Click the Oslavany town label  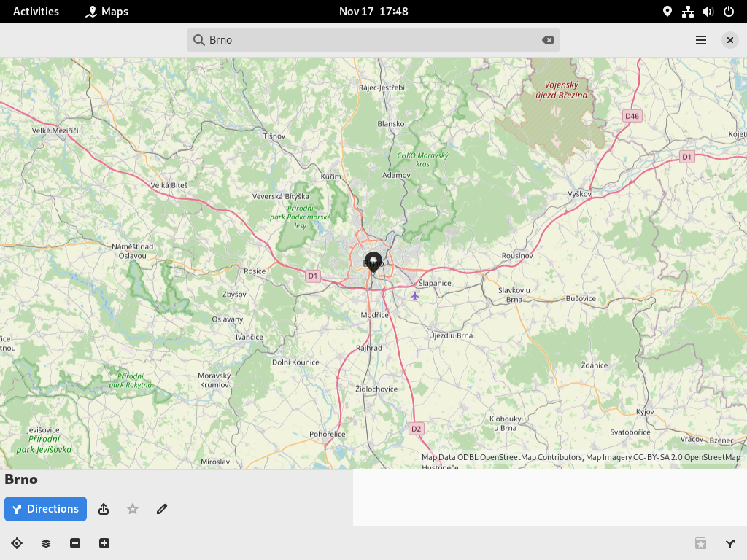click(228, 319)
